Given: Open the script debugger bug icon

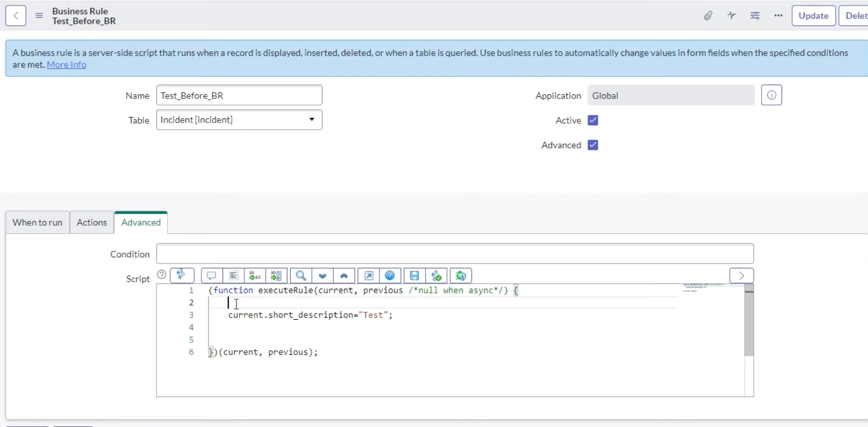Looking at the screenshot, I should (461, 275).
